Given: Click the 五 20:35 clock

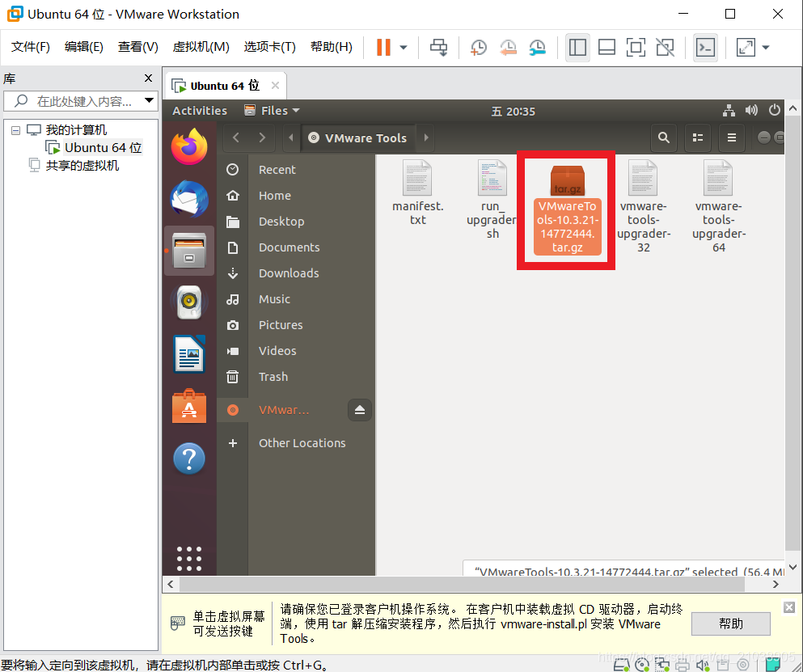Looking at the screenshot, I should pos(513,111).
